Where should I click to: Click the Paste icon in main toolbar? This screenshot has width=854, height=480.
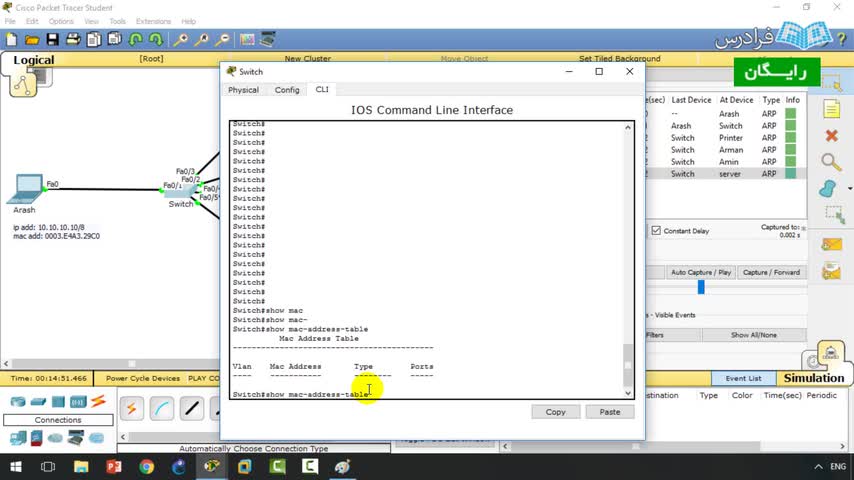[114, 40]
